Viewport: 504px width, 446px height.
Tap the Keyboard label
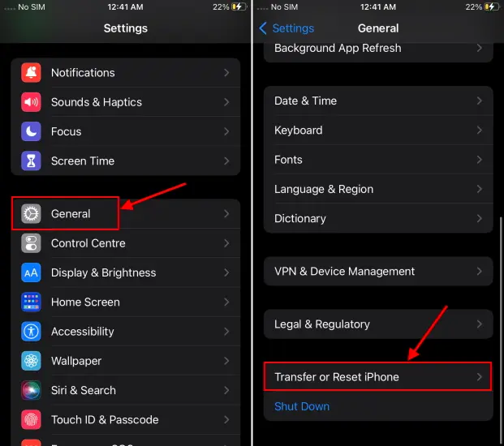(x=299, y=131)
